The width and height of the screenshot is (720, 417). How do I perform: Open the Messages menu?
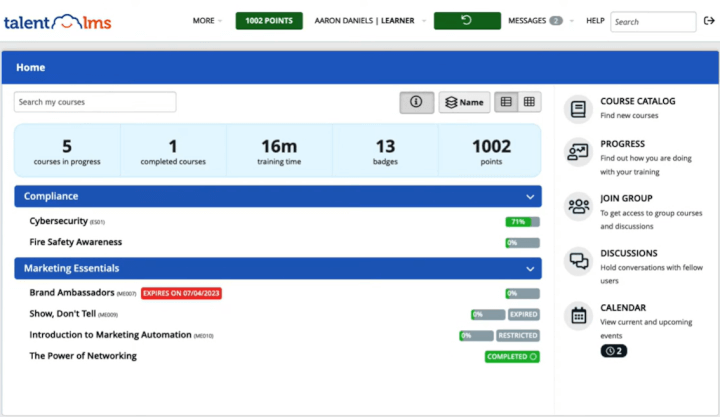534,21
